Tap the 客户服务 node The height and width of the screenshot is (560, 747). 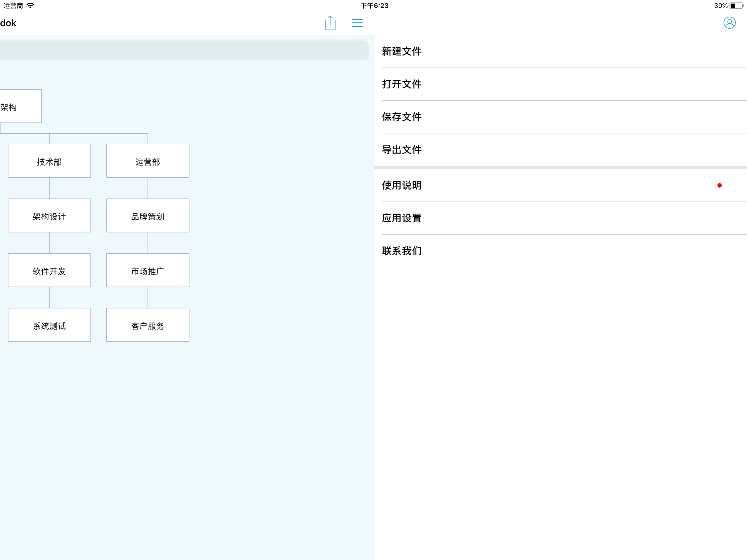pyautogui.click(x=148, y=325)
